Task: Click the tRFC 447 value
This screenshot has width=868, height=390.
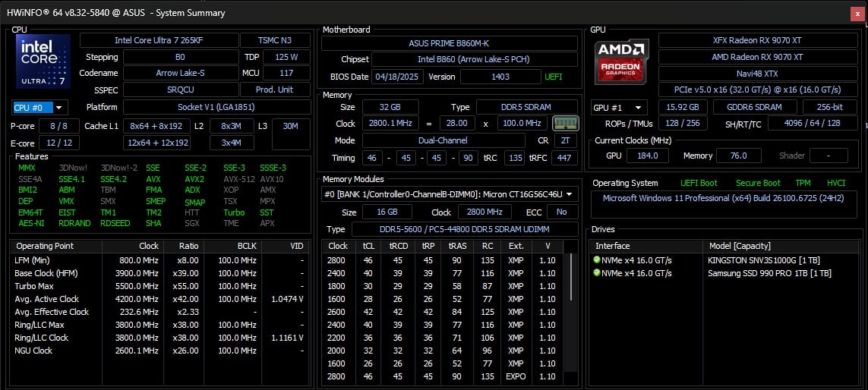Action: click(565, 158)
